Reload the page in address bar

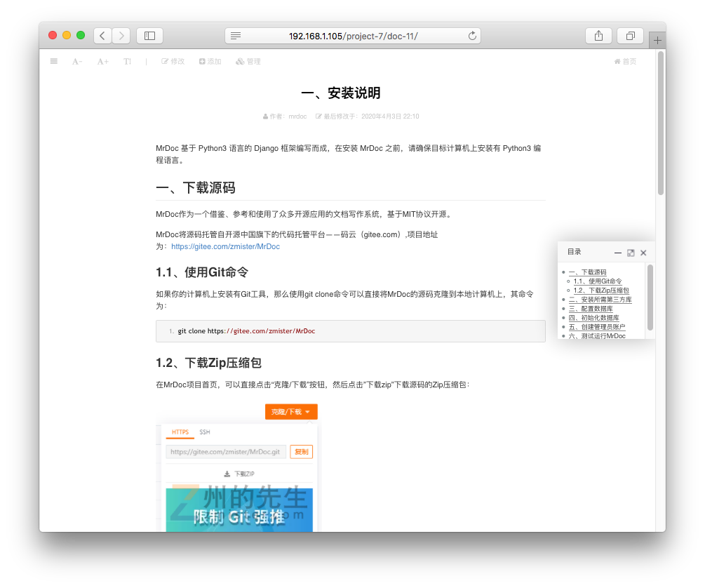coord(472,36)
